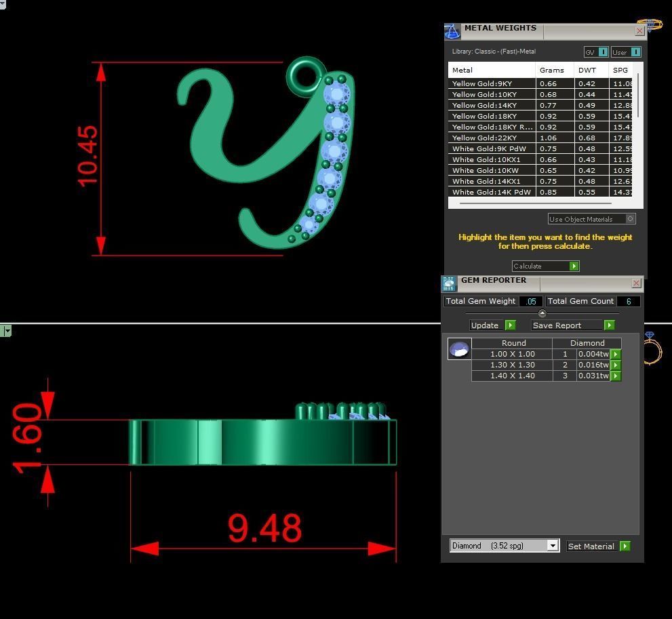Select Yellow Gold:9KY row
672x619 pixels.
coord(540,83)
